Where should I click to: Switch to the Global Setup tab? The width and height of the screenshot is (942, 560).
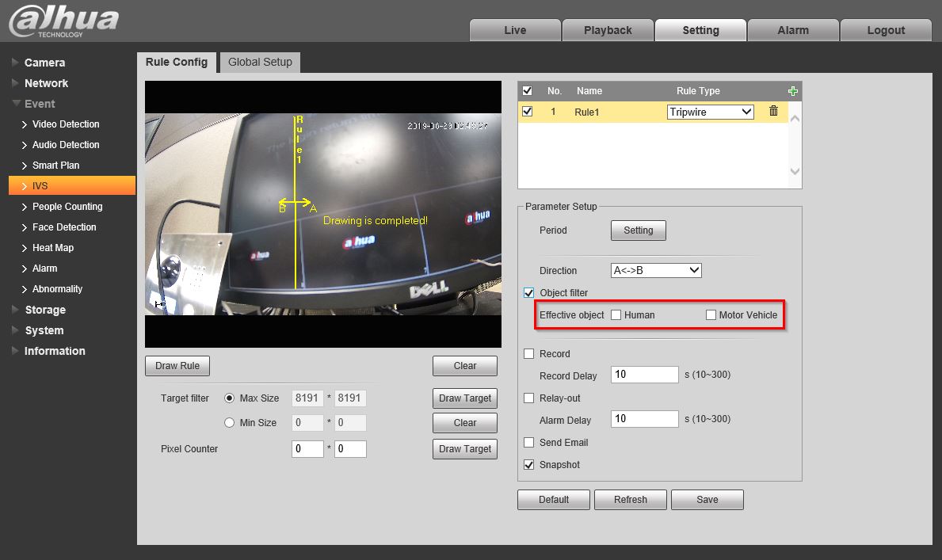(260, 62)
